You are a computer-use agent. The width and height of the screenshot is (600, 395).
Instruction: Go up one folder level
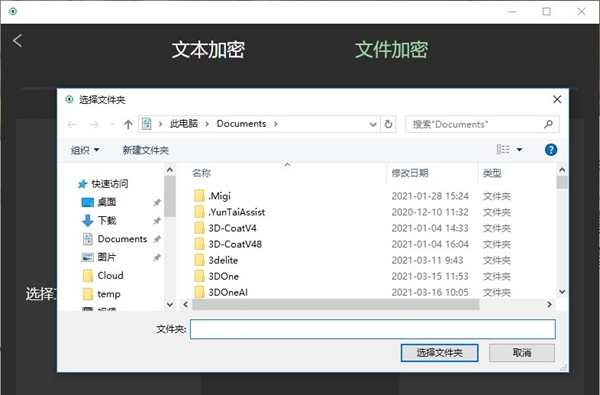(128, 124)
